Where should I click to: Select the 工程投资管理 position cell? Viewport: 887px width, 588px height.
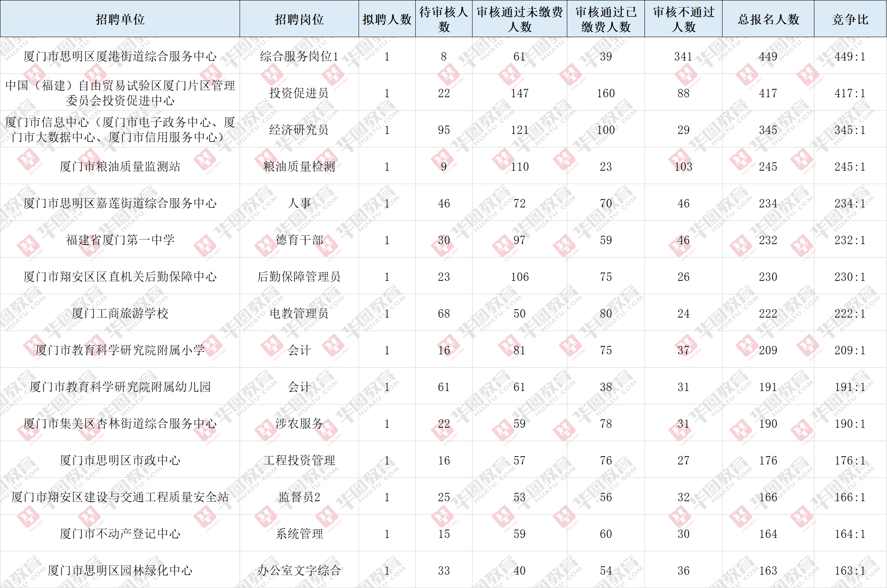pos(299,459)
